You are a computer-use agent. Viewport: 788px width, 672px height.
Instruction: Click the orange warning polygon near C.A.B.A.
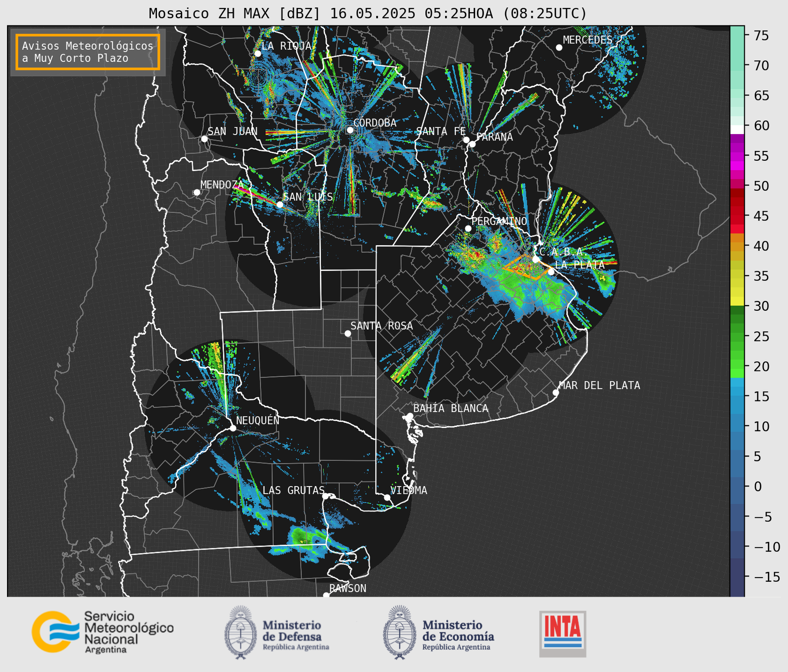(528, 267)
